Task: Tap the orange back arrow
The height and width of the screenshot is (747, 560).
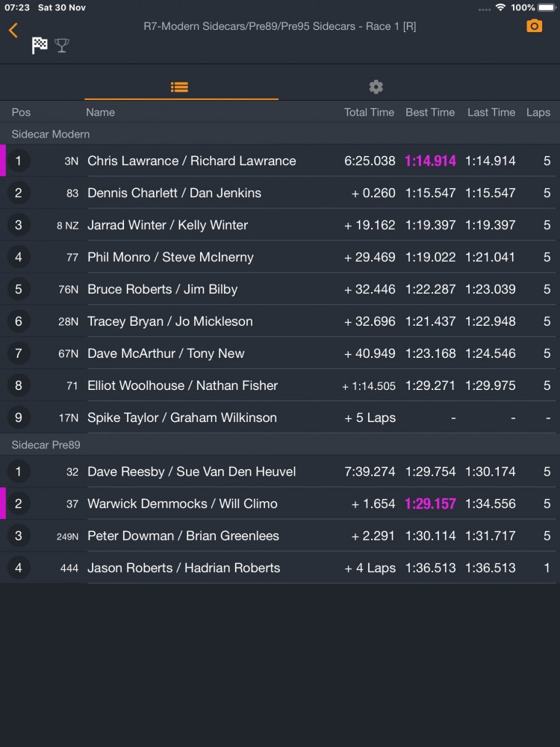Action: coord(13,30)
